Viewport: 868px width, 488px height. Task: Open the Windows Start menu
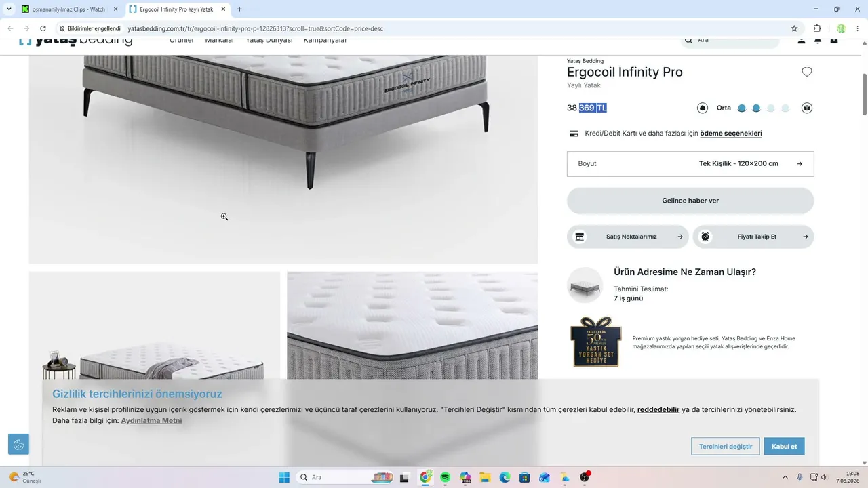[x=284, y=477]
